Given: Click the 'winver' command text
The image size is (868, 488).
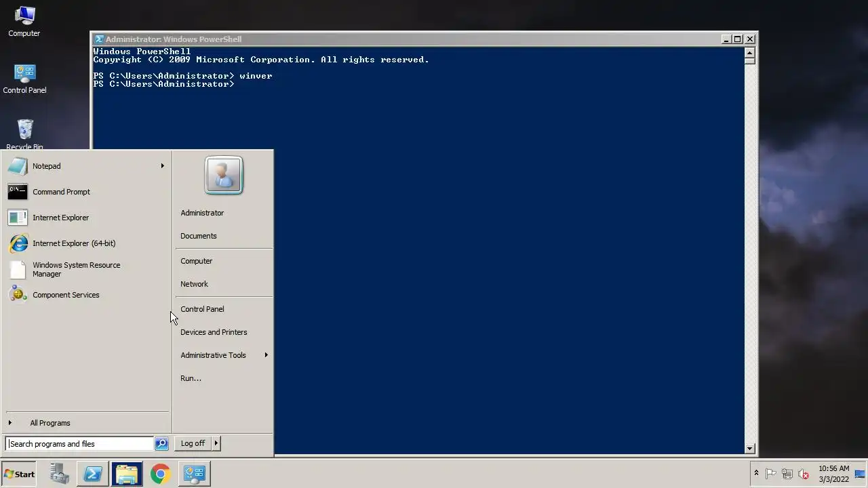Looking at the screenshot, I should click(256, 76).
